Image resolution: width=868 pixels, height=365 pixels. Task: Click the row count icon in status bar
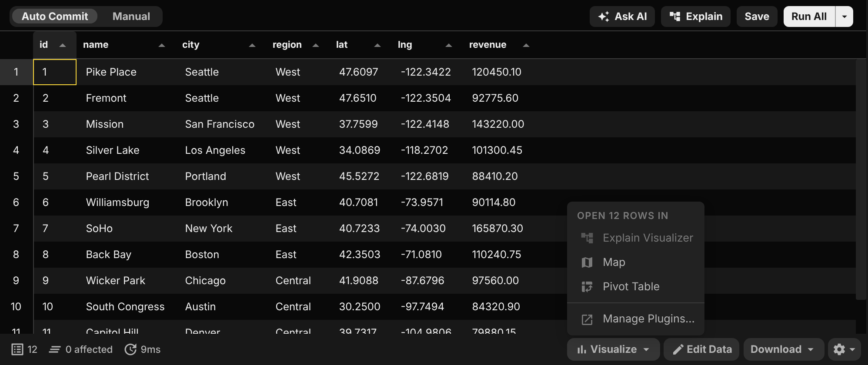(x=17, y=349)
